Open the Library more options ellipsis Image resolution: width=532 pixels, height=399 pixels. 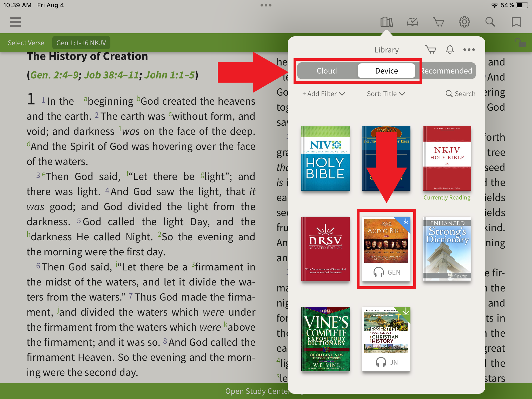tap(469, 50)
